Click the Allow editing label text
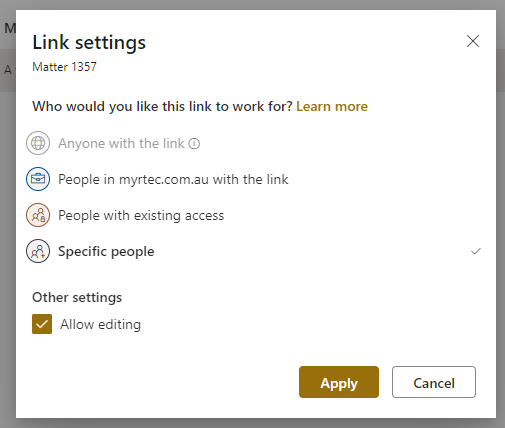Image resolution: width=505 pixels, height=428 pixels. click(x=100, y=324)
